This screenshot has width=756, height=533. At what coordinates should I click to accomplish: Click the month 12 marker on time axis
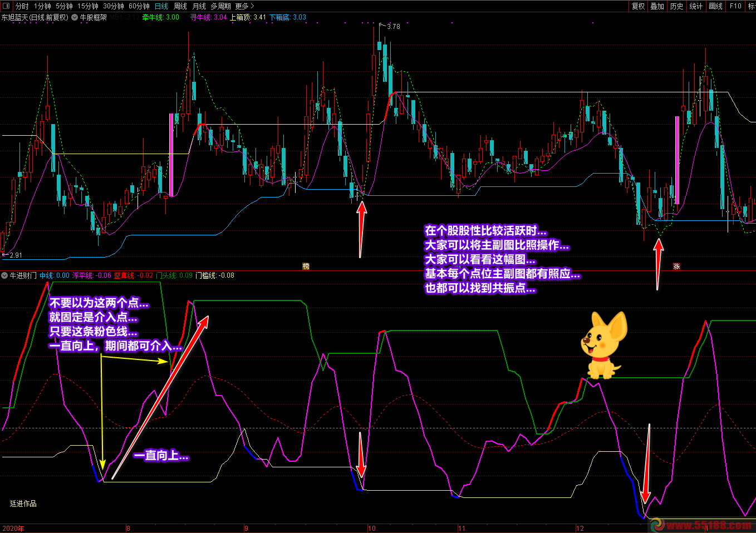580,529
